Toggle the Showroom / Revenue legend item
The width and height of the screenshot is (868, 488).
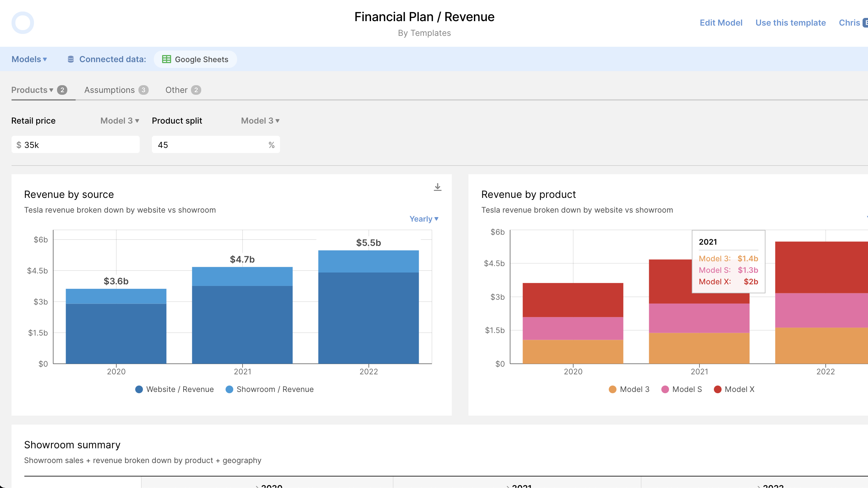pyautogui.click(x=269, y=389)
